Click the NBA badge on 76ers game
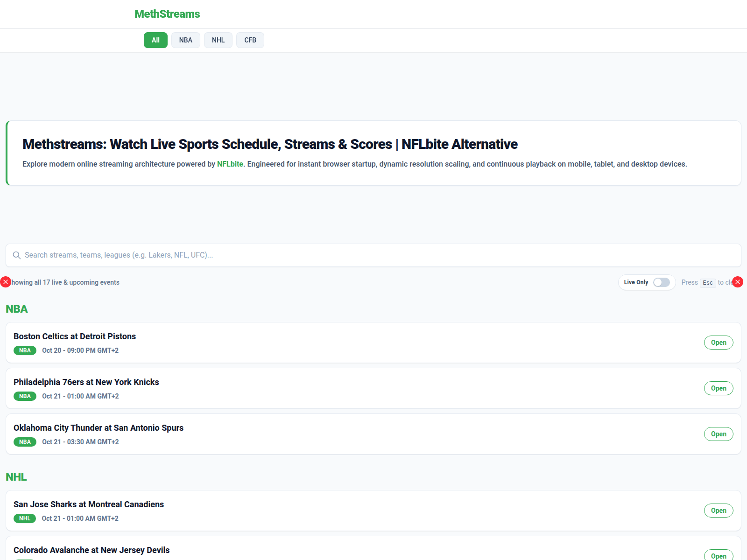The height and width of the screenshot is (560, 747). (25, 396)
